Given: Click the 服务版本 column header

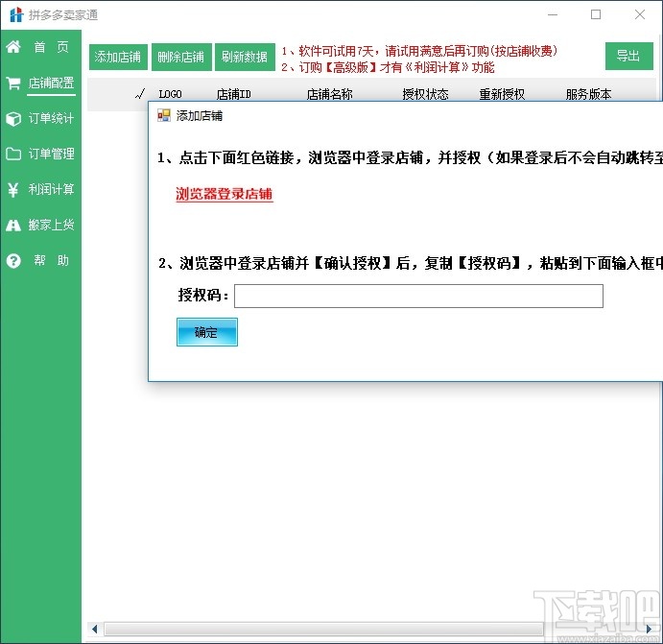Looking at the screenshot, I should [x=588, y=94].
